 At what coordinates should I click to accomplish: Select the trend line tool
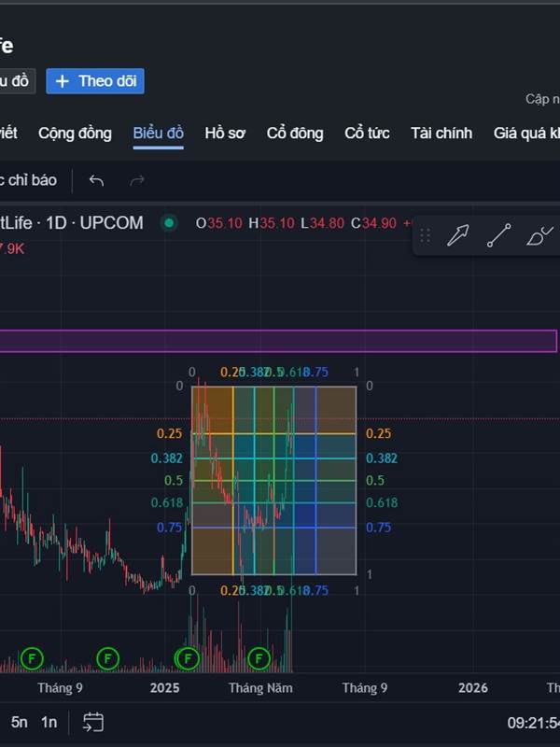coord(499,235)
